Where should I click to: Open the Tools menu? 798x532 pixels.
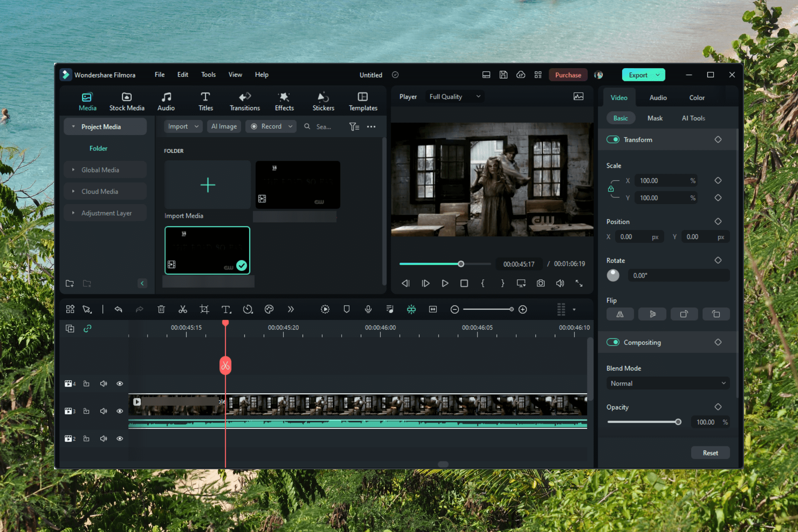(208, 74)
